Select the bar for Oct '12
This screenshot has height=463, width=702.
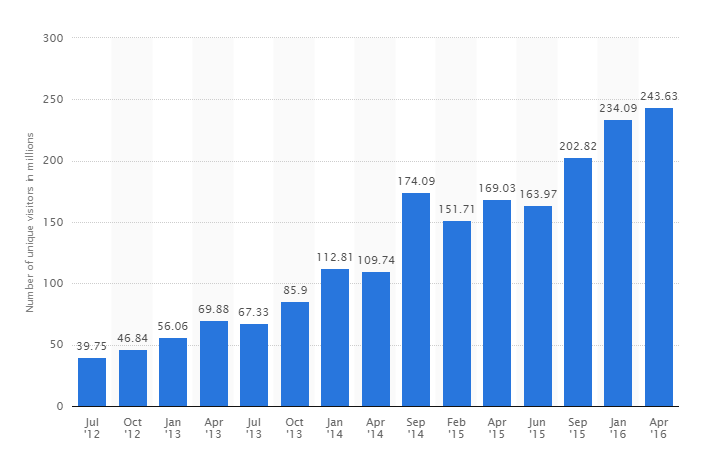coord(132,378)
